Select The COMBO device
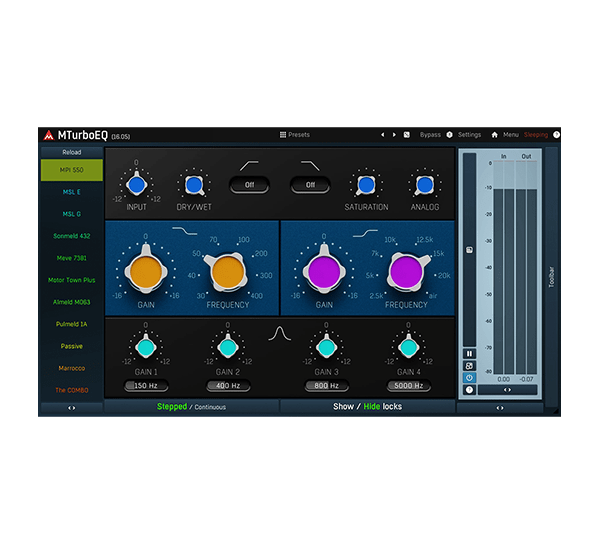The width and height of the screenshot is (600, 543). click(x=72, y=390)
